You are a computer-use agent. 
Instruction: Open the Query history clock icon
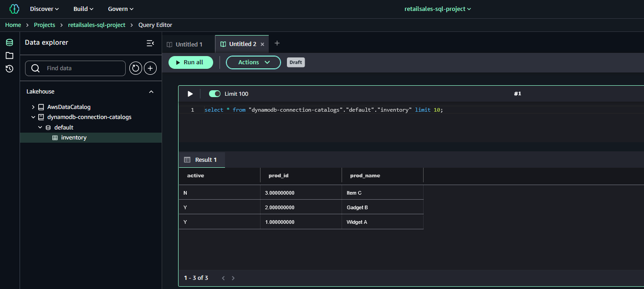pos(9,69)
